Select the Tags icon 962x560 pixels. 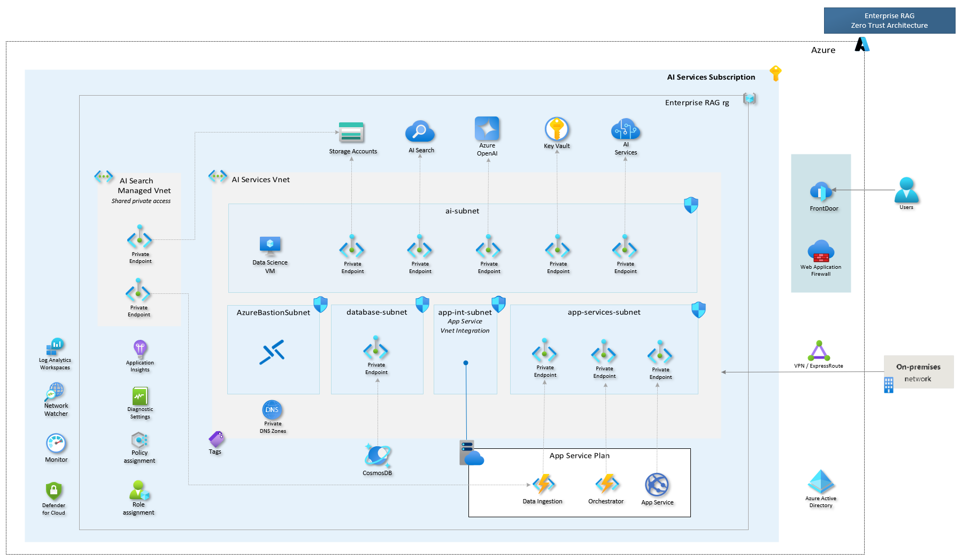(216, 439)
